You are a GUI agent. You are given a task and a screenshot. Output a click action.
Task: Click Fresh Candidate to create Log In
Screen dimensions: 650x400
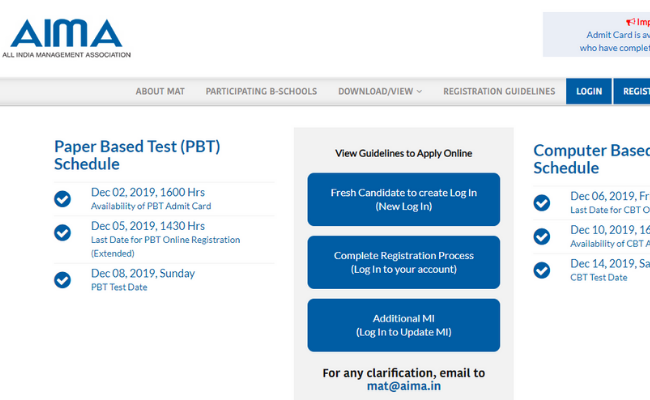[x=404, y=199]
